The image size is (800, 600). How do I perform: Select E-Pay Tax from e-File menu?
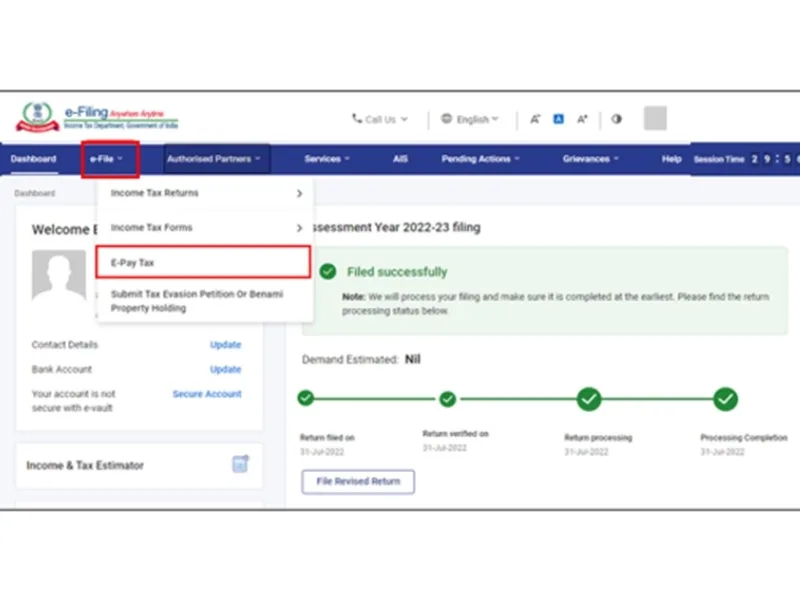coord(203,262)
